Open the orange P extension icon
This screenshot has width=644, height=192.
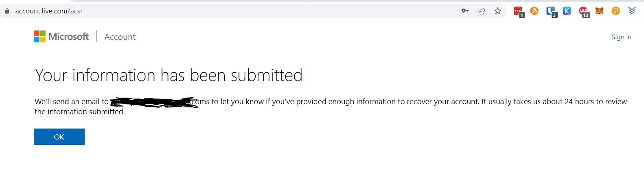click(x=616, y=11)
